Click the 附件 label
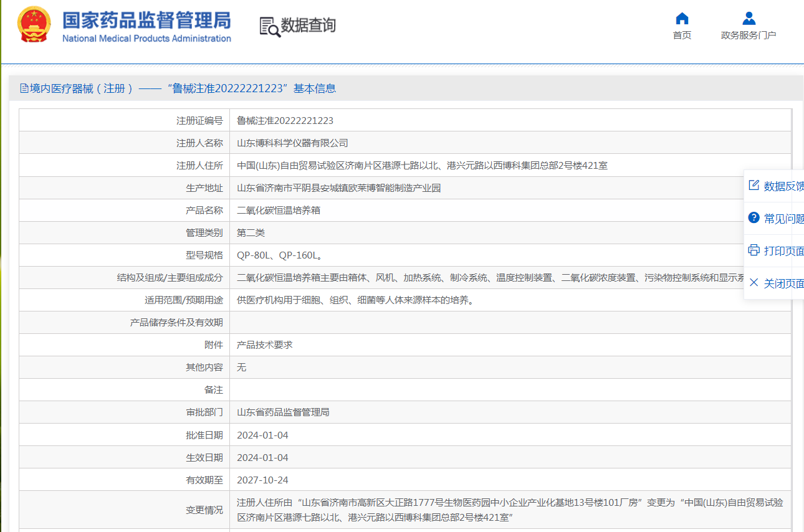 [x=214, y=345]
